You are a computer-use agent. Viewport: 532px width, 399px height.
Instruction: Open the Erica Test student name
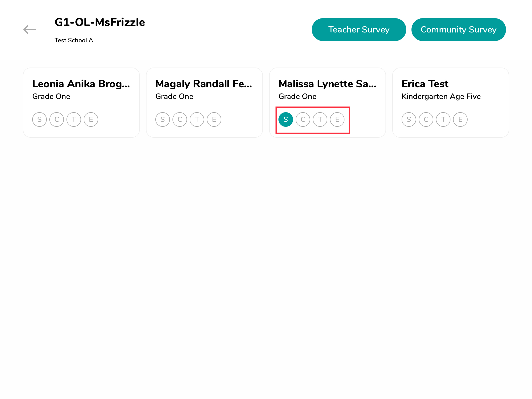(425, 84)
